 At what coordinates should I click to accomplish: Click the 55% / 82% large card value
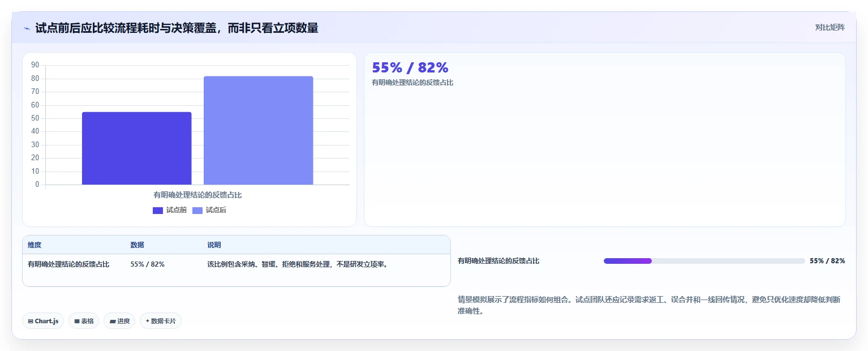(410, 67)
